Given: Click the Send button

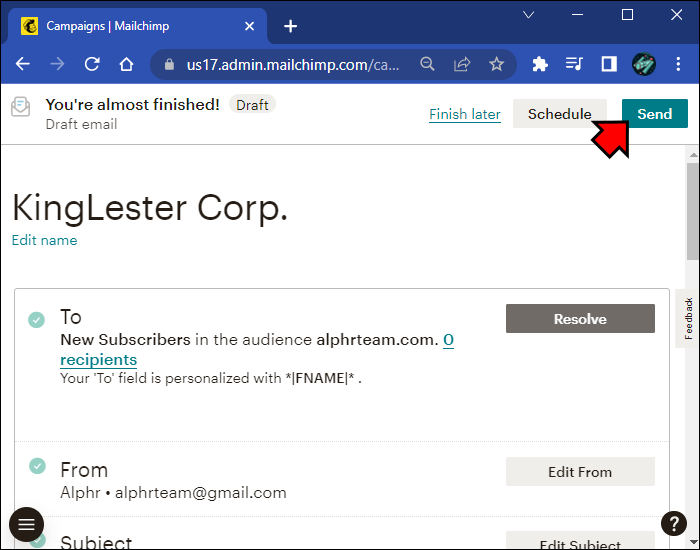Looking at the screenshot, I should pyautogui.click(x=654, y=114).
